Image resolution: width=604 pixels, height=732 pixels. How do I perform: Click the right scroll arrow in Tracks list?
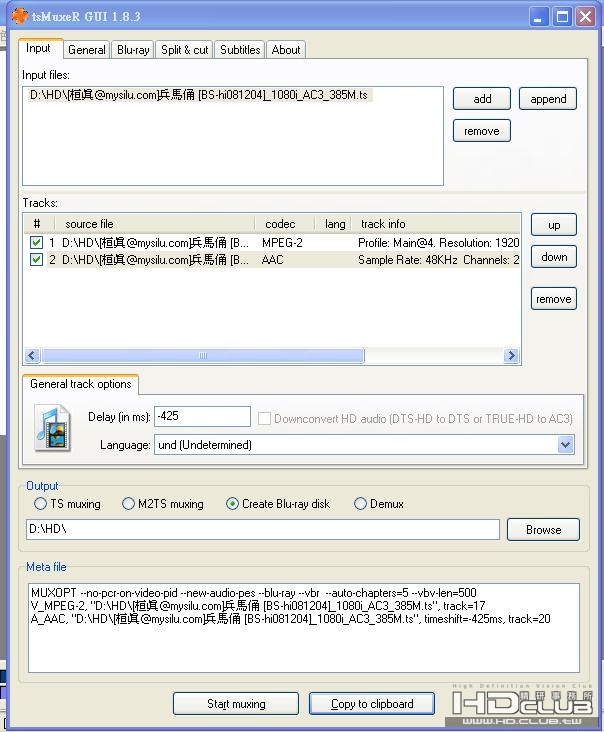(x=511, y=356)
